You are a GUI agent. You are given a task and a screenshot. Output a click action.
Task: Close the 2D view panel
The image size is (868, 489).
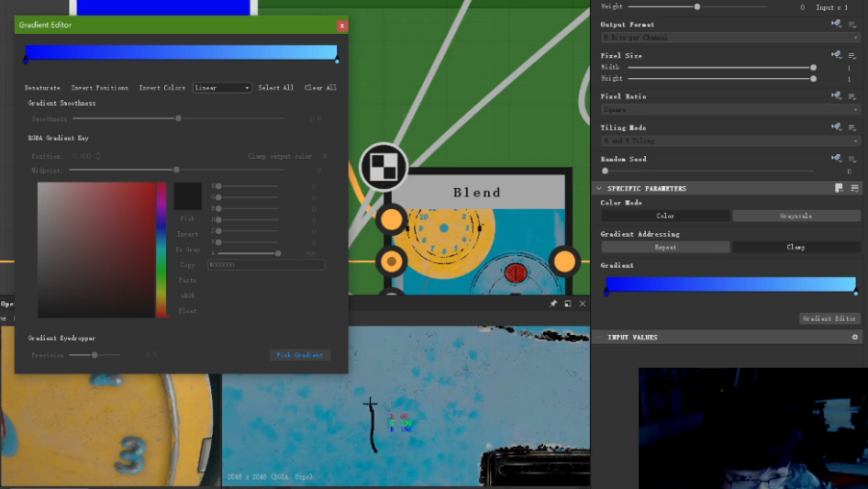(583, 304)
